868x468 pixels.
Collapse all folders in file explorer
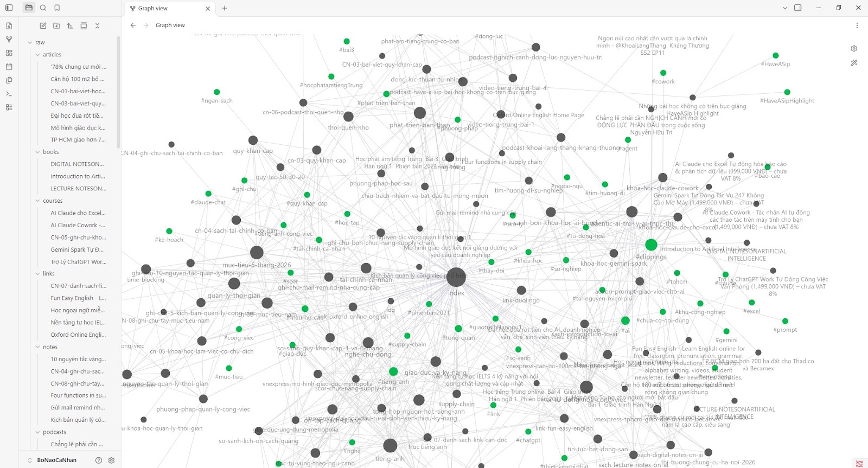(97, 25)
